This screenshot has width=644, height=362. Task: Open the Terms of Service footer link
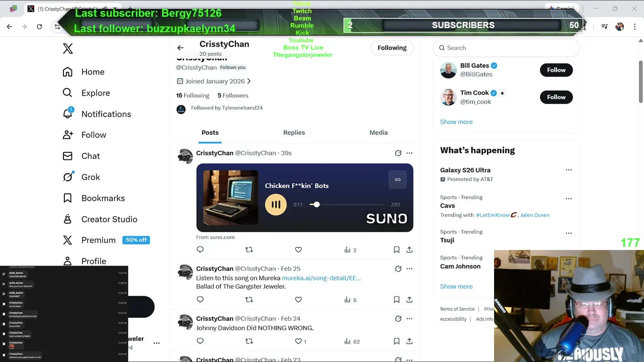pos(457,309)
